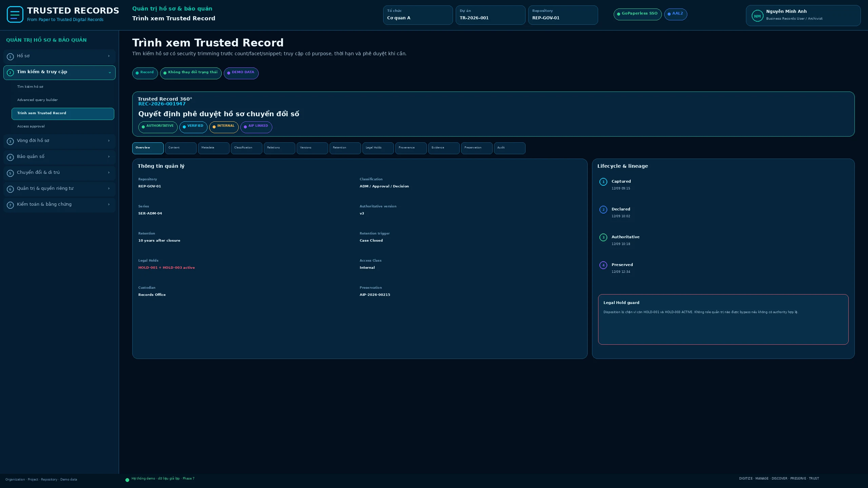Open the Audit tab

pyautogui.click(x=510, y=148)
